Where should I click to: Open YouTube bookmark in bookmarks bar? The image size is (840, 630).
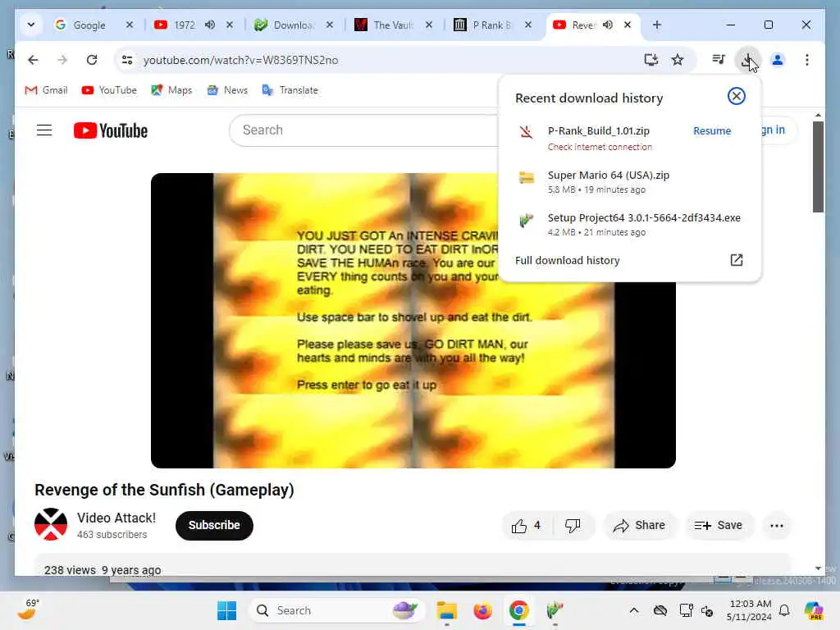click(x=109, y=90)
